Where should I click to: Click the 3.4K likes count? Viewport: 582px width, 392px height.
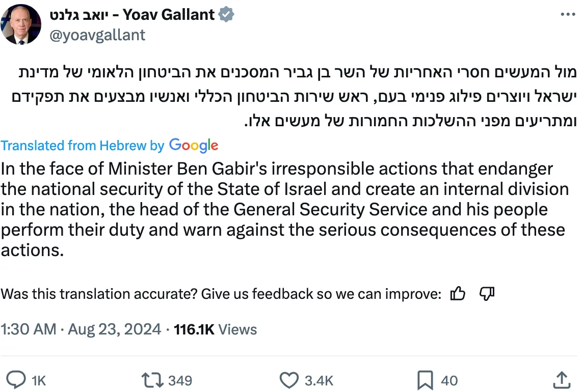pyautogui.click(x=319, y=380)
